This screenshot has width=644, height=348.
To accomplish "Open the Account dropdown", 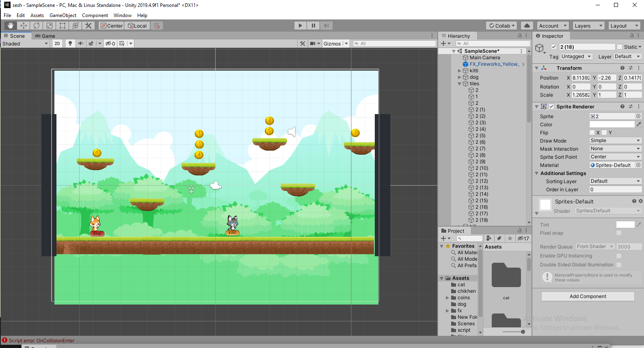I will (553, 26).
